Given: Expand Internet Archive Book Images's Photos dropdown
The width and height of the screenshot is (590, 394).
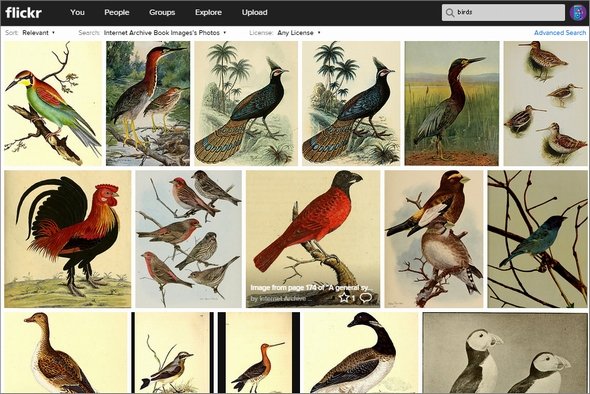Looking at the screenshot, I should pyautogui.click(x=165, y=33).
